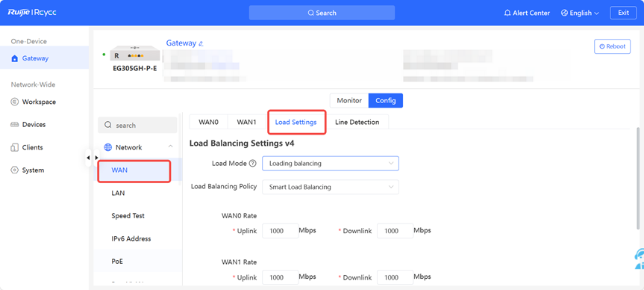The width and height of the screenshot is (644, 290).
Task: Click the Load Mode help question mark
Action: 253,163
